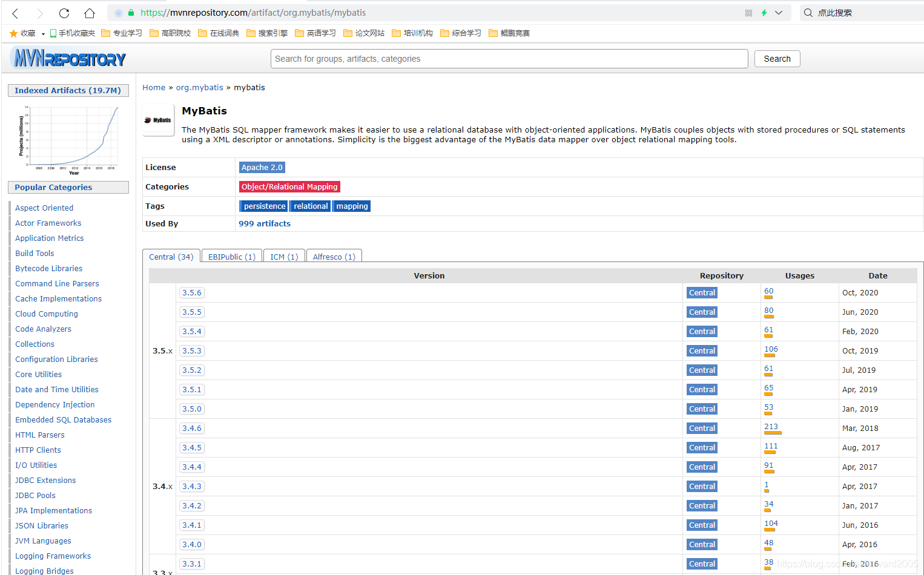924x575 pixels.
Task: Click the relational tag
Action: pos(311,206)
